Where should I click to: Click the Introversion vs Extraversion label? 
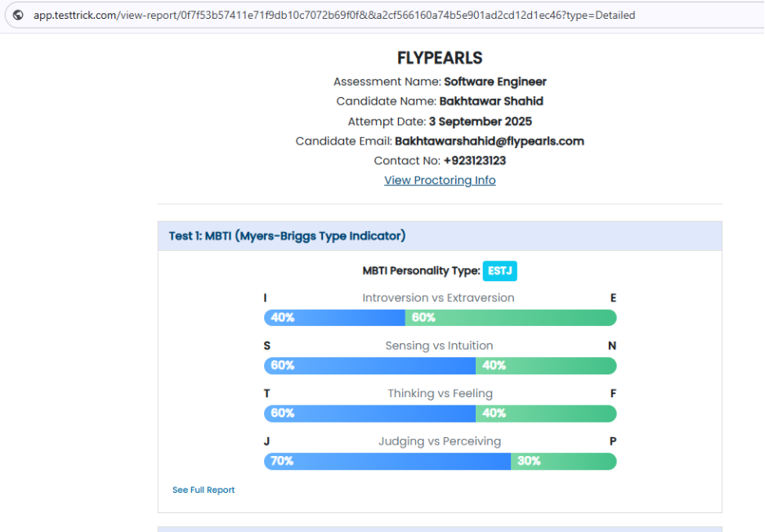(440, 298)
